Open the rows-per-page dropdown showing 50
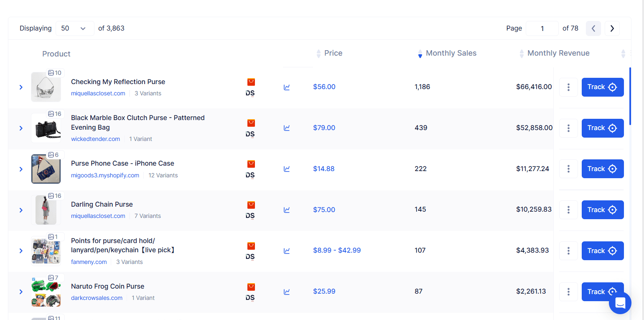This screenshot has width=644, height=320. point(75,28)
